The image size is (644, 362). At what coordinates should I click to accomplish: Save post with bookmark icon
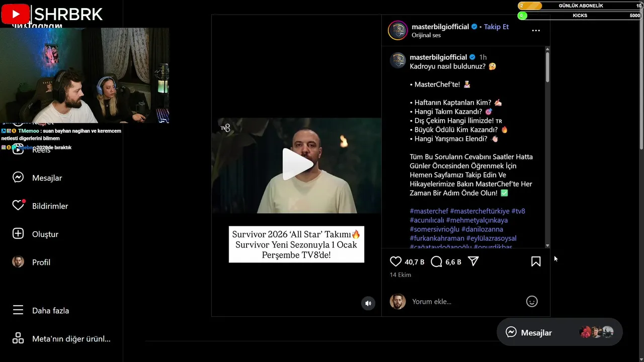536,261
